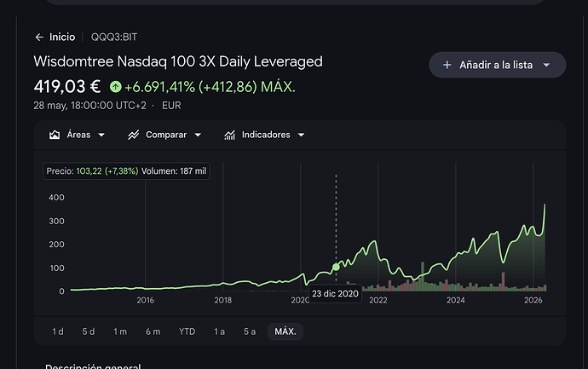Expand the Indicadores dropdown arrow

click(x=301, y=135)
